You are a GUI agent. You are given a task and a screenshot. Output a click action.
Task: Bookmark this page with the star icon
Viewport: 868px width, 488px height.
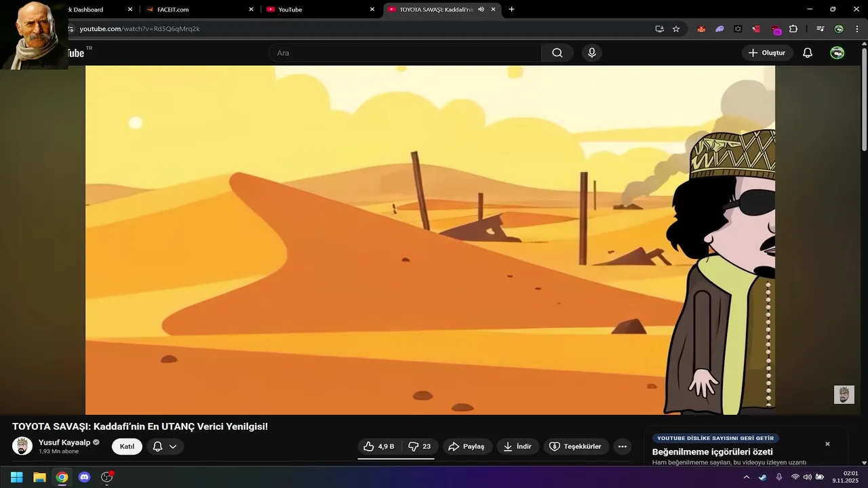click(x=676, y=29)
